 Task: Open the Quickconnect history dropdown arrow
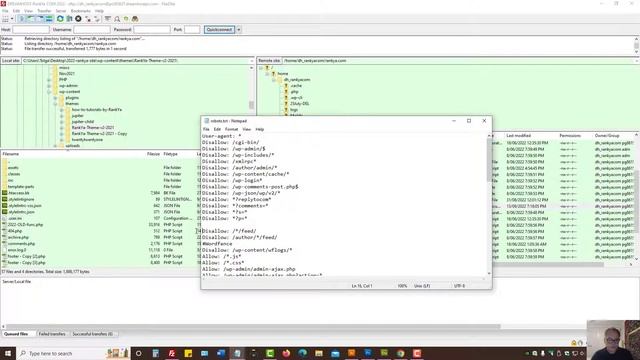pos(238,29)
